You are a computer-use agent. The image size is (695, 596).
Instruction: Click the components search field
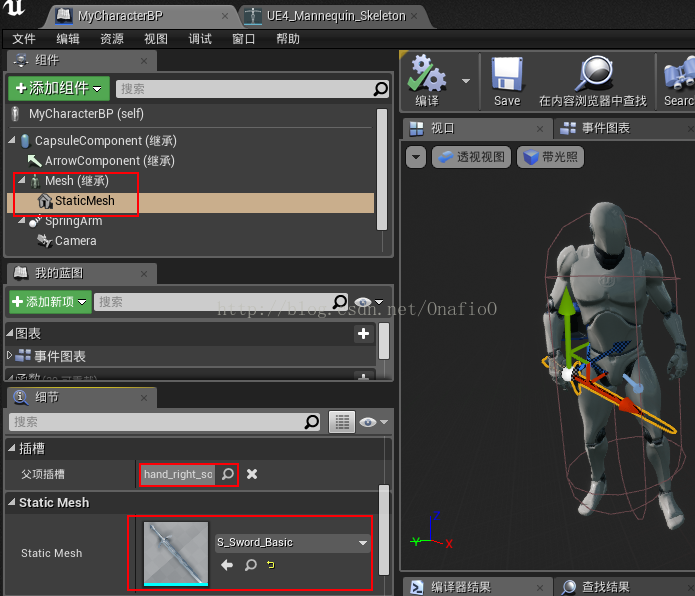(252, 89)
